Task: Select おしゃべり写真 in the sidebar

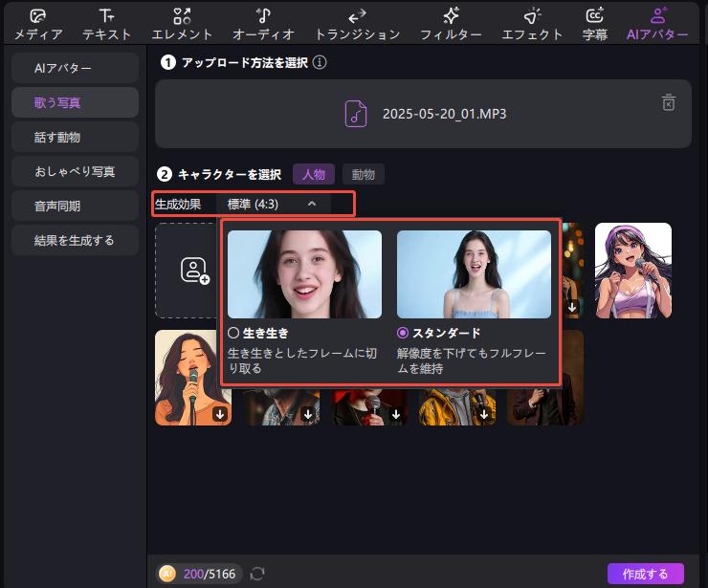Action: tap(75, 171)
